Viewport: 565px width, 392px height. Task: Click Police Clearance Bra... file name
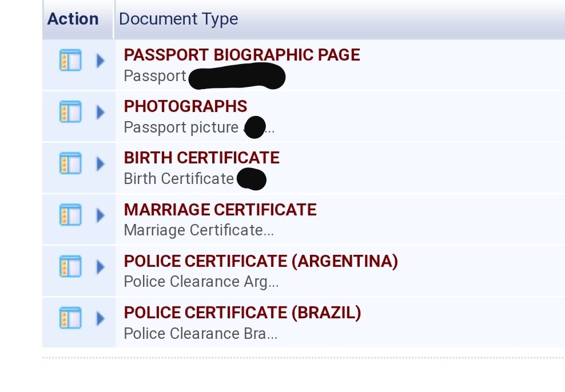(200, 334)
